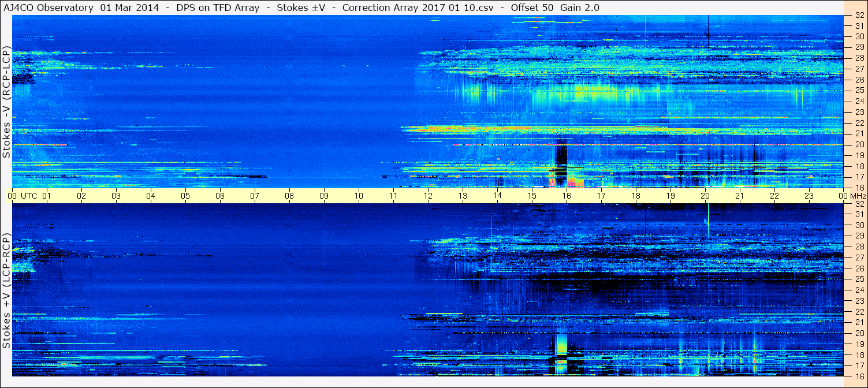This screenshot has width=868, height=388.
Task: Click the 20 hour time axis mark
Action: (705, 196)
